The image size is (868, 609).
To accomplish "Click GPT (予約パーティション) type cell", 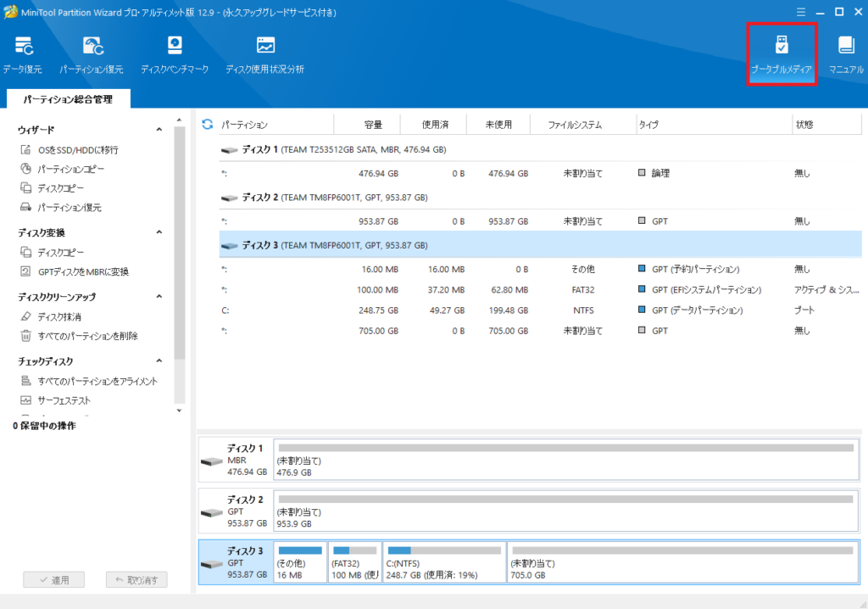I will 689,270.
